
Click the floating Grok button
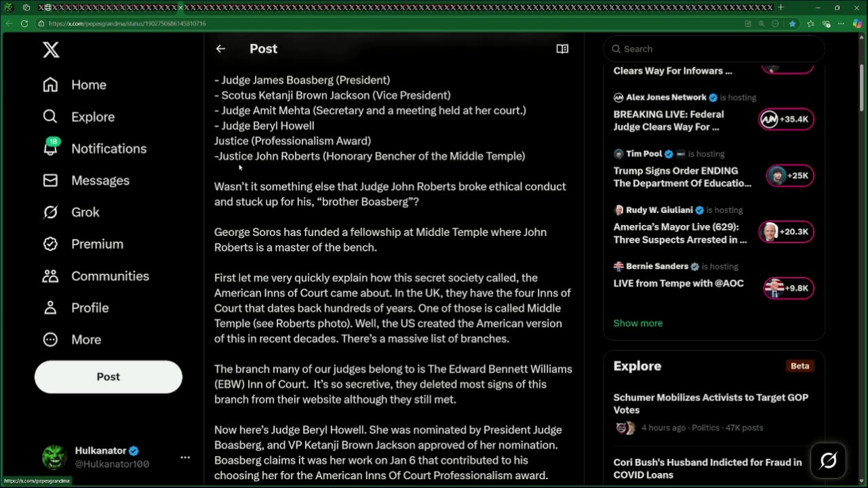(x=829, y=461)
